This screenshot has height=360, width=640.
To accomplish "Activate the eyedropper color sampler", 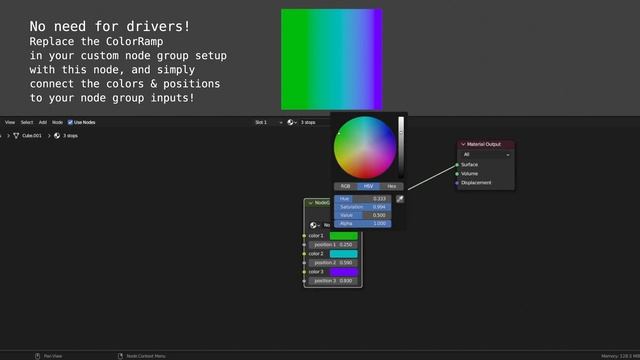I will coord(400,199).
